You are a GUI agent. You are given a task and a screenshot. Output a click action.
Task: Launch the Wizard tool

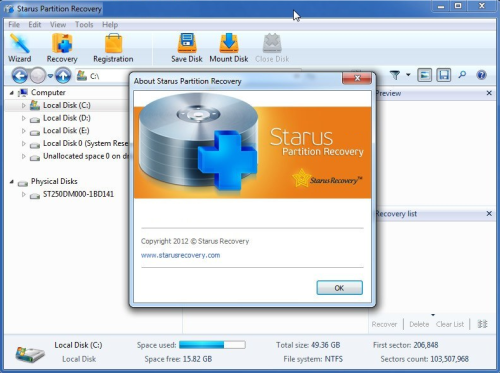pos(20,48)
